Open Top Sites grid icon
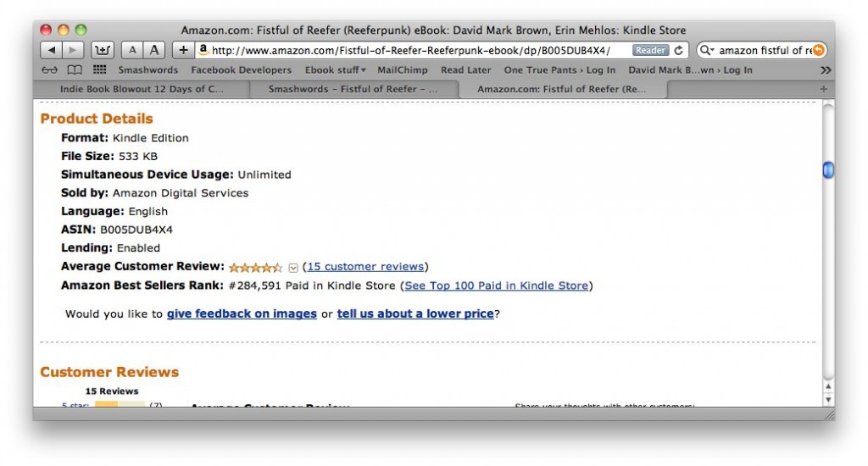 click(100, 69)
